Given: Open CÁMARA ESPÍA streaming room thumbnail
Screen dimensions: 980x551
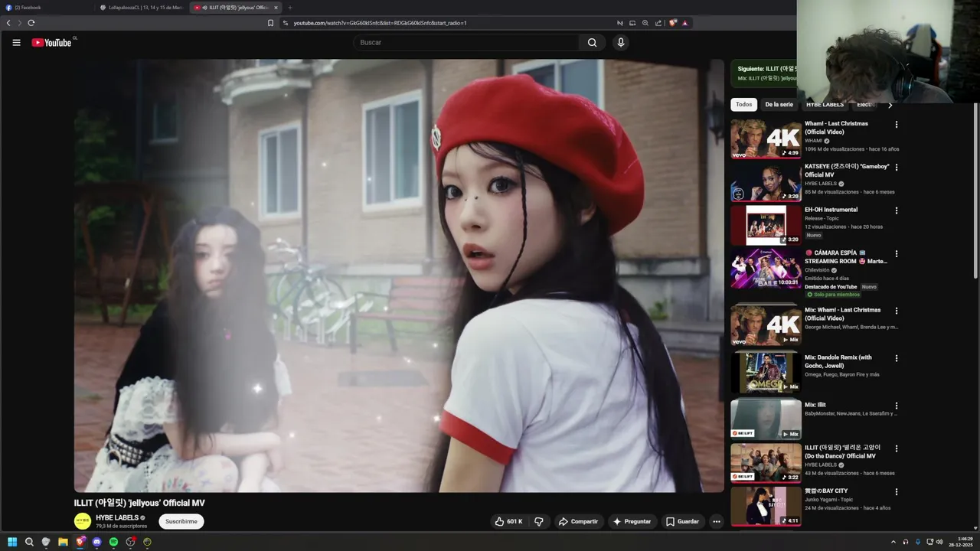Looking at the screenshot, I should (766, 268).
